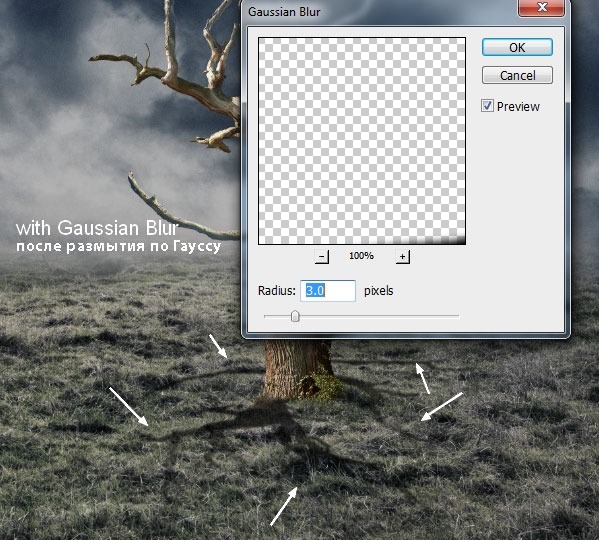The width and height of the screenshot is (599, 540).
Task: Click the 100% zoom level text
Action: 361,255
